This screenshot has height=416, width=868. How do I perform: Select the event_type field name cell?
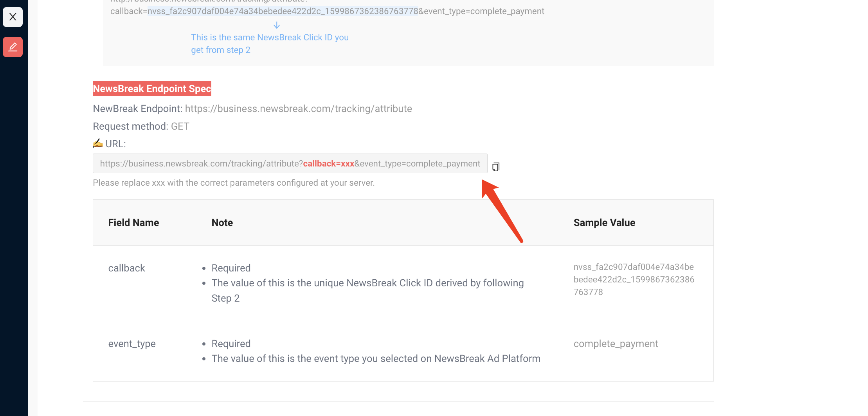pyautogui.click(x=132, y=344)
